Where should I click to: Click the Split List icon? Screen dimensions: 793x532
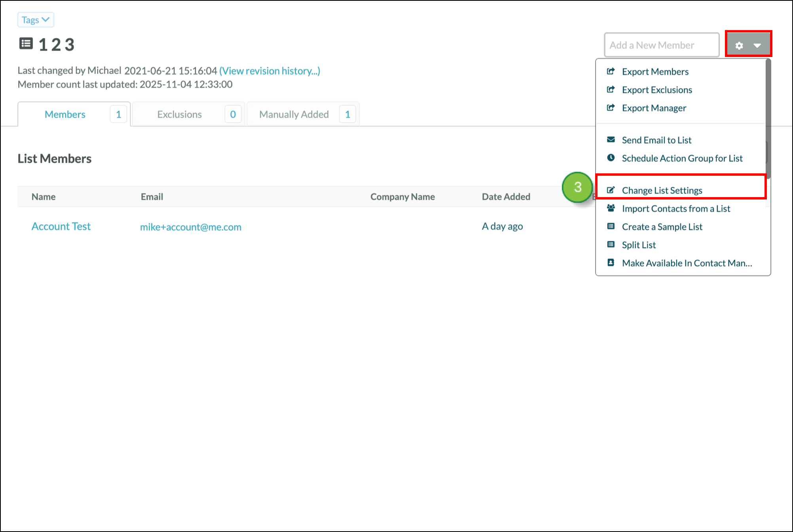tap(611, 245)
